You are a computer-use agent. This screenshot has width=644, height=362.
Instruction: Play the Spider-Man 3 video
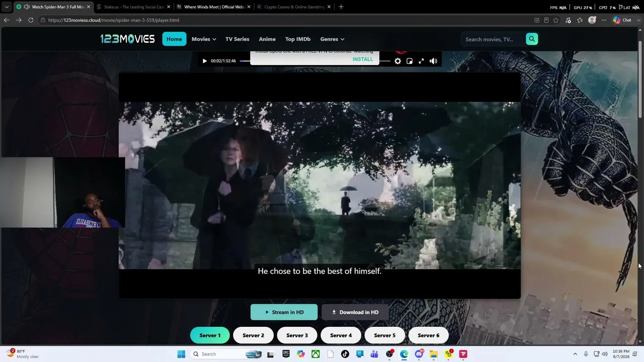click(x=204, y=61)
